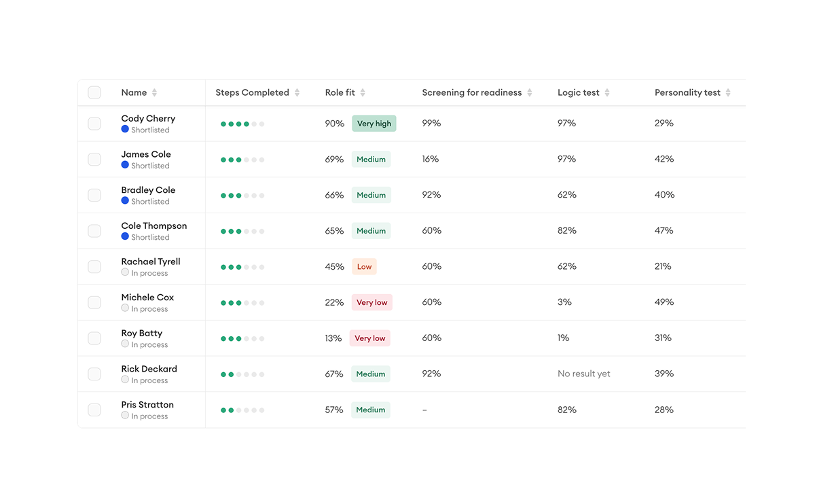
Task: Click the Low badge for Rachael Tyrell
Action: point(364,267)
